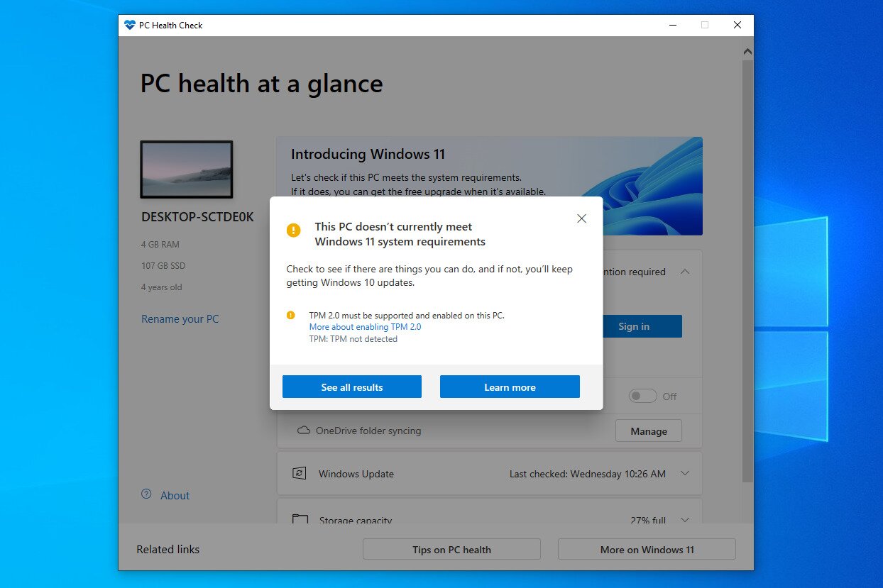Click Learn more button

point(510,387)
